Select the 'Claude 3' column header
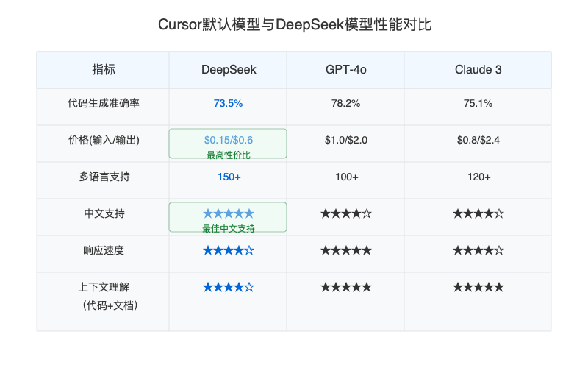 [x=478, y=69]
